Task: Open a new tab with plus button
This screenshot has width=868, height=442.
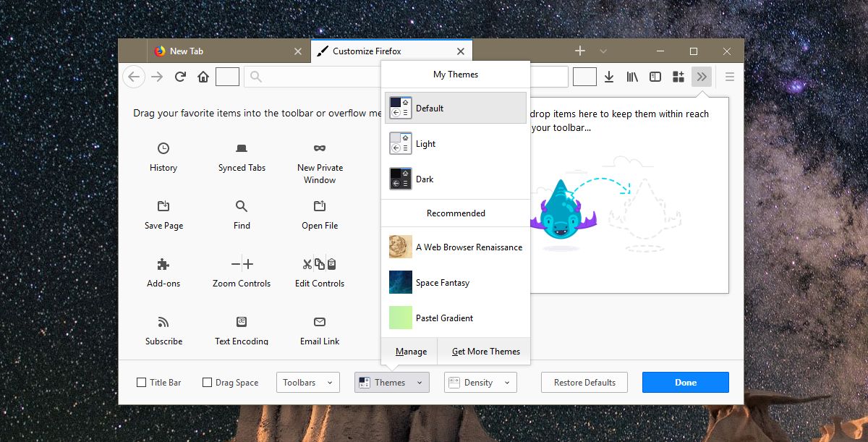Action: [579, 51]
